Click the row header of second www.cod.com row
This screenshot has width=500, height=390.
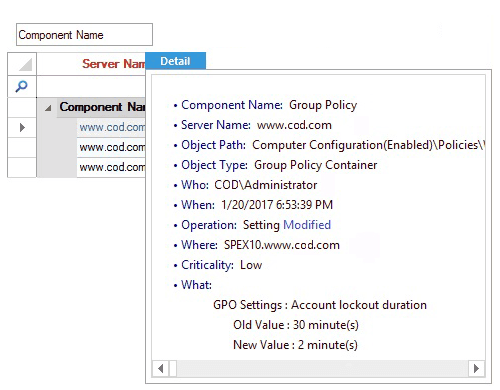point(22,147)
